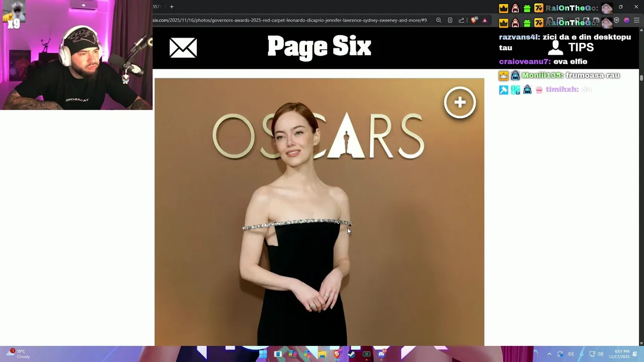The image size is (644, 362).
Task: Open Windows Start menu
Action: (x=263, y=354)
